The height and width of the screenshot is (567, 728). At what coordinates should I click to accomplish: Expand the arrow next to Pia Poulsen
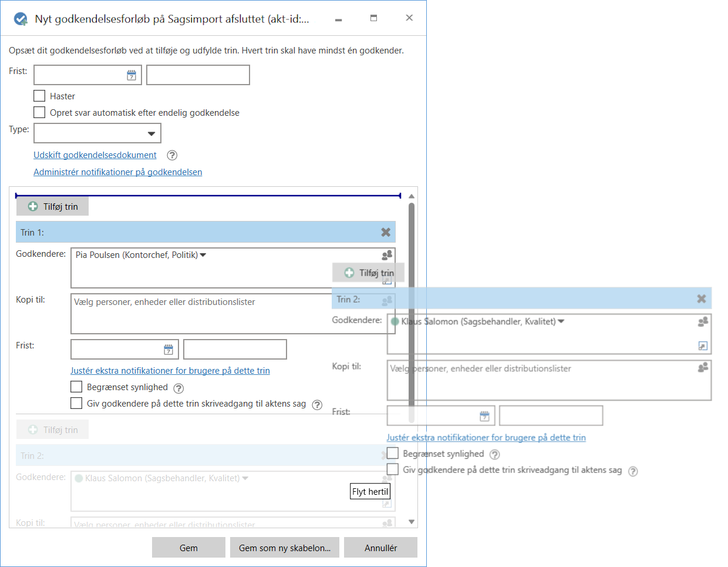click(203, 255)
